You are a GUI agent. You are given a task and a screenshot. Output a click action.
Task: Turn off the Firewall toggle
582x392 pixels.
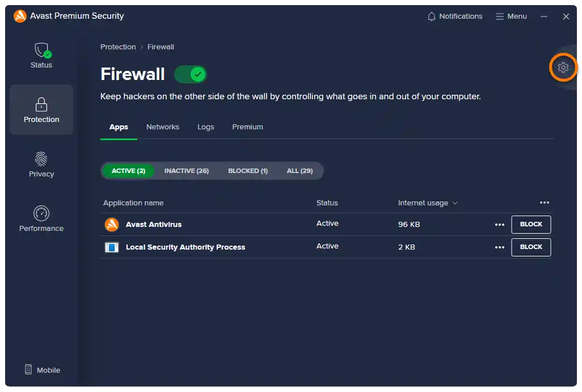[191, 74]
